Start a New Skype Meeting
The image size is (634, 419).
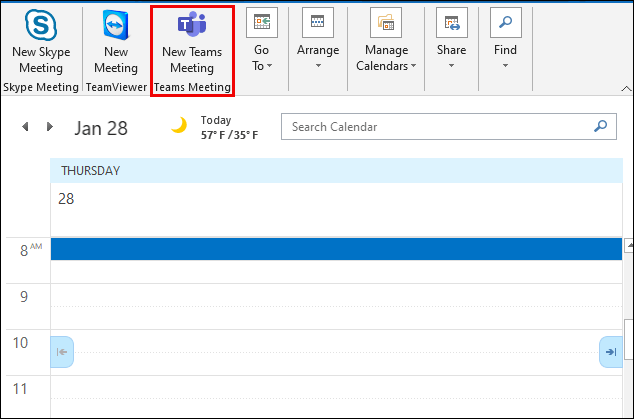pyautogui.click(x=41, y=42)
